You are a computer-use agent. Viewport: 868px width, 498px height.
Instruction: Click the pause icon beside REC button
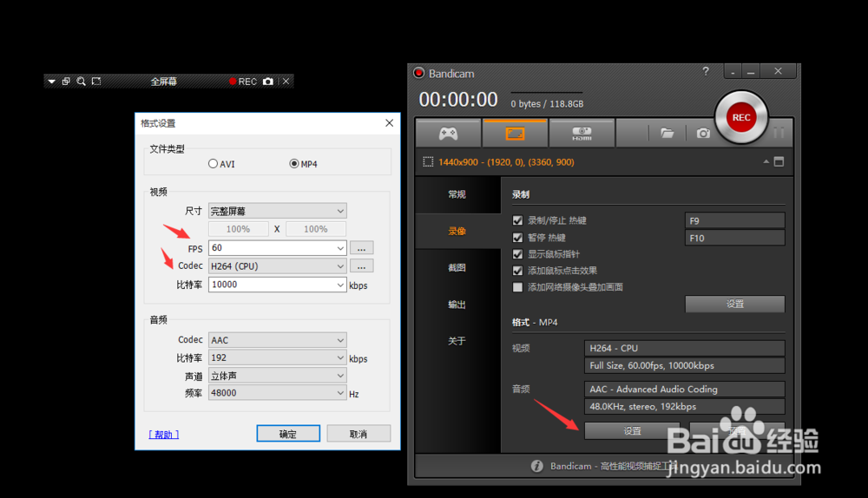[779, 133]
